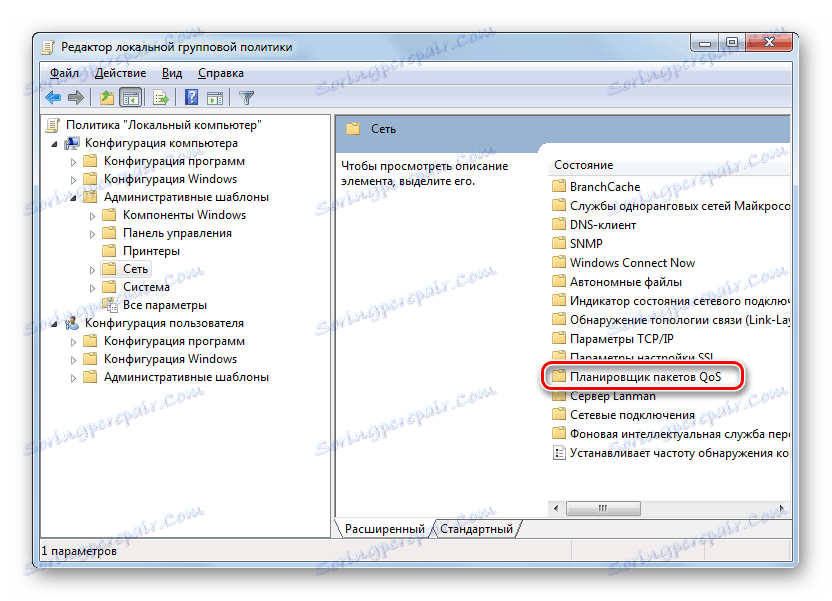Expand the Система tree node
The width and height of the screenshot is (832, 601).
point(92,288)
